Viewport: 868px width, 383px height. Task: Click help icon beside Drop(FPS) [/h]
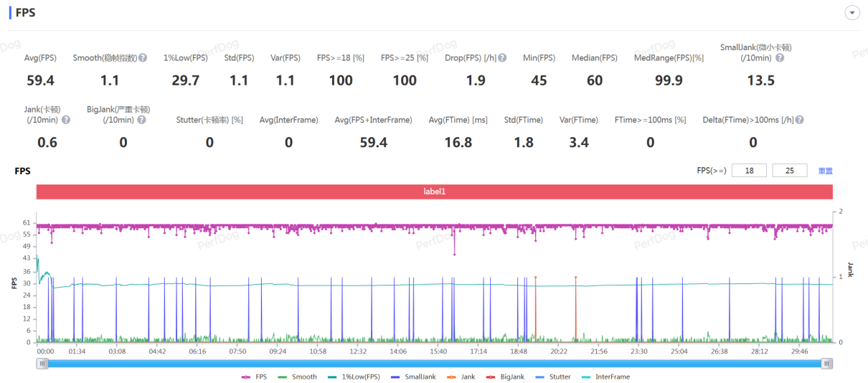pos(502,58)
